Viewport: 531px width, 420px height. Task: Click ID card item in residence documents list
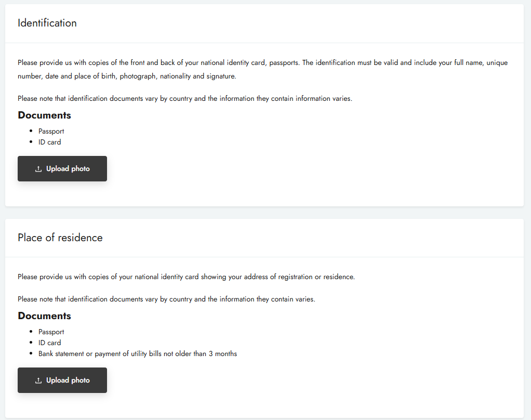49,343
